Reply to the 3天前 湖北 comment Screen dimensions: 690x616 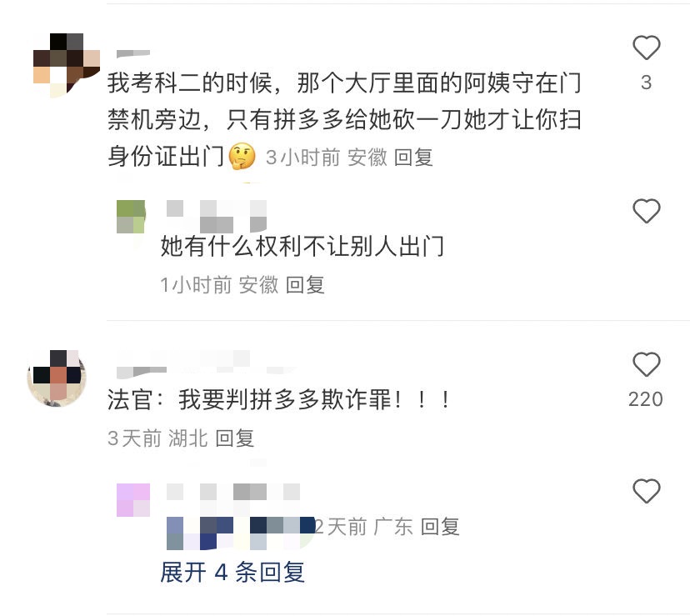pyautogui.click(x=234, y=438)
